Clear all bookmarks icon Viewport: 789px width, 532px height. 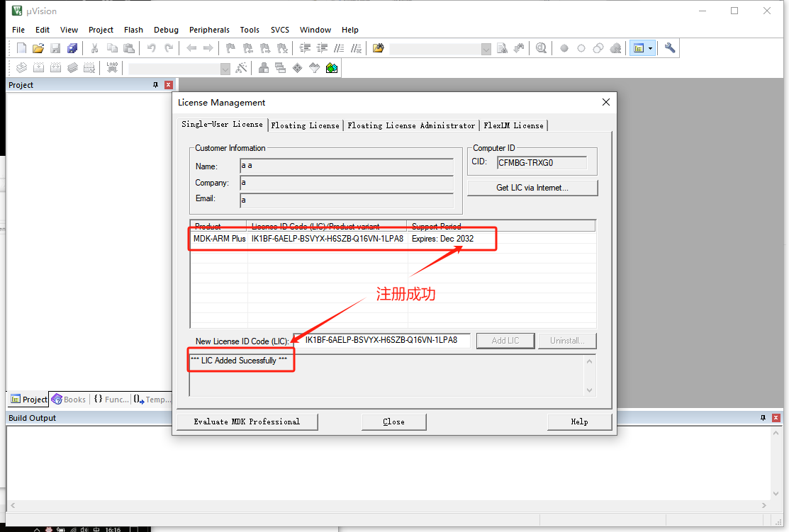click(x=282, y=48)
